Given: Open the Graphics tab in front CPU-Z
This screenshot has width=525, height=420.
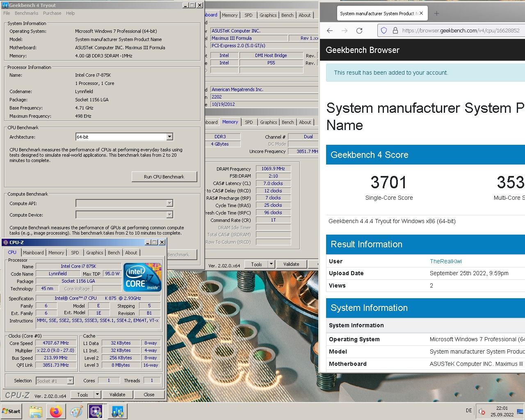Looking at the screenshot, I should click(95, 253).
